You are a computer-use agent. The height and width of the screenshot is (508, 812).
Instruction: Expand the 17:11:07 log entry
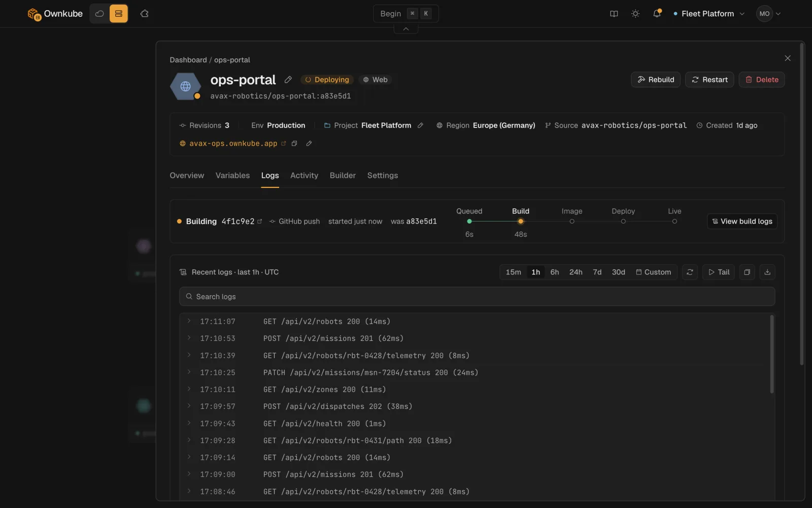click(x=189, y=321)
